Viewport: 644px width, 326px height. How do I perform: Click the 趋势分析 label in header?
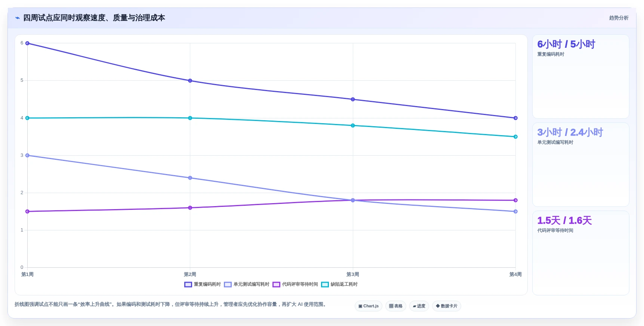[x=619, y=18]
